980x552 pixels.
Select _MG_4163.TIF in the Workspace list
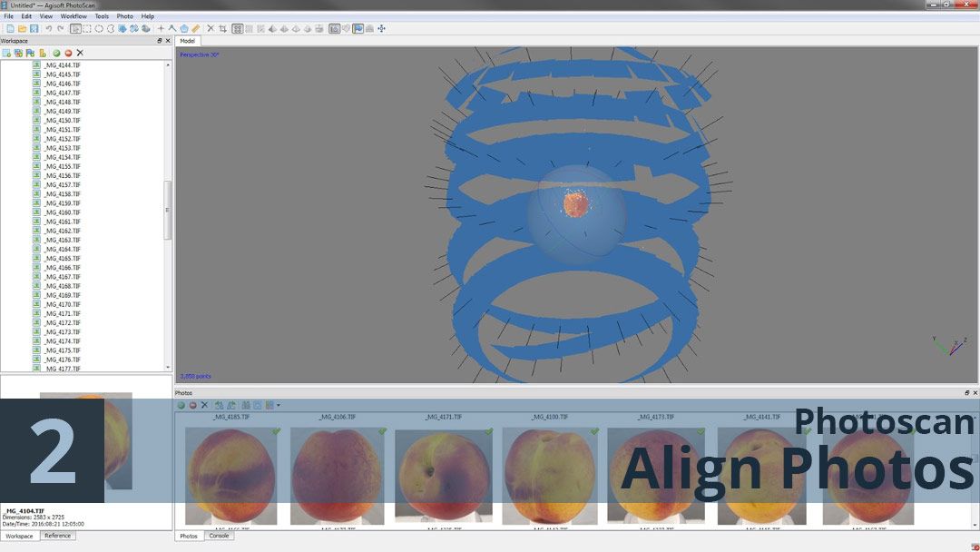pos(63,240)
